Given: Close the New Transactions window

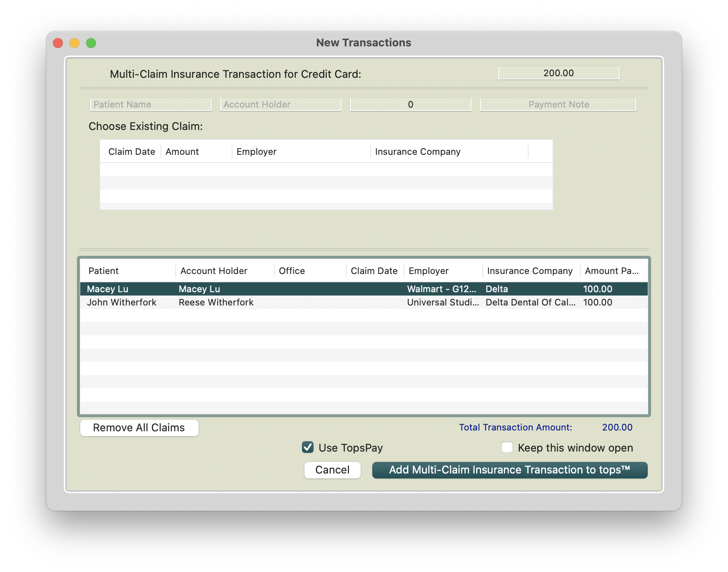Looking at the screenshot, I should 58,43.
